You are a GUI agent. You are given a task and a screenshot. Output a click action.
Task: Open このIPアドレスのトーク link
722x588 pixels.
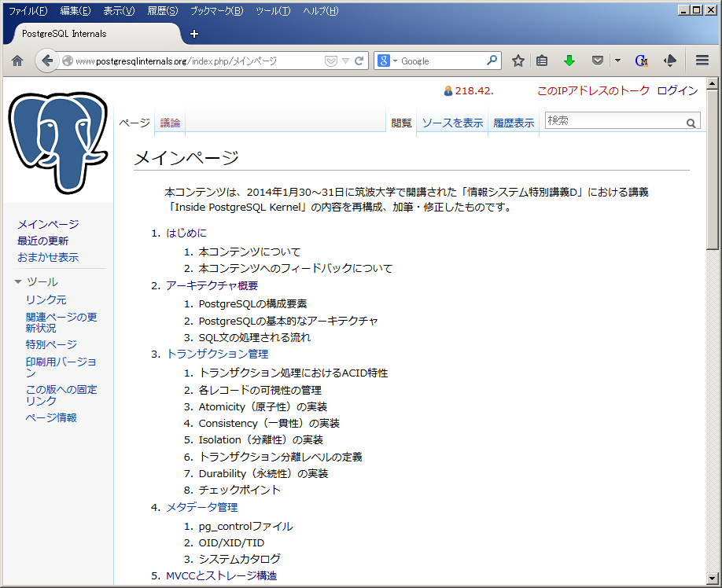tap(593, 90)
